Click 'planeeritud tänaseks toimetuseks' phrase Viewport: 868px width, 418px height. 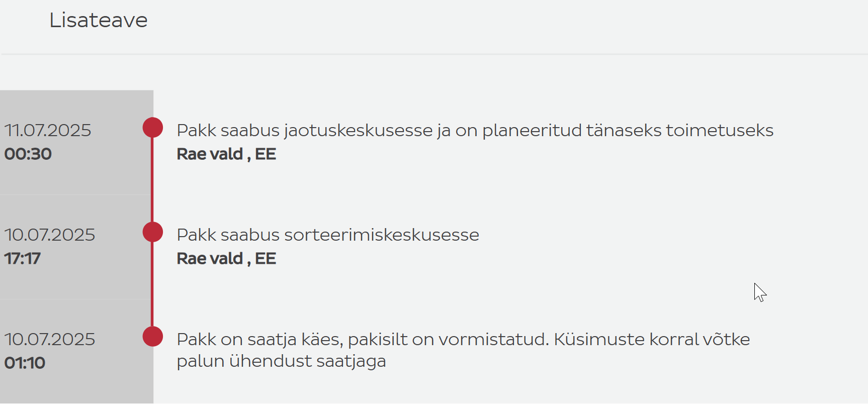(628, 131)
